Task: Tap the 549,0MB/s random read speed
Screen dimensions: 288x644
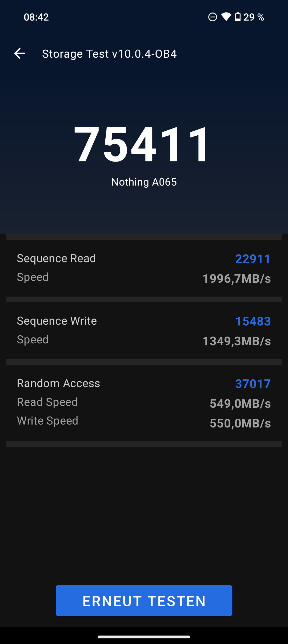Action: tap(240, 404)
